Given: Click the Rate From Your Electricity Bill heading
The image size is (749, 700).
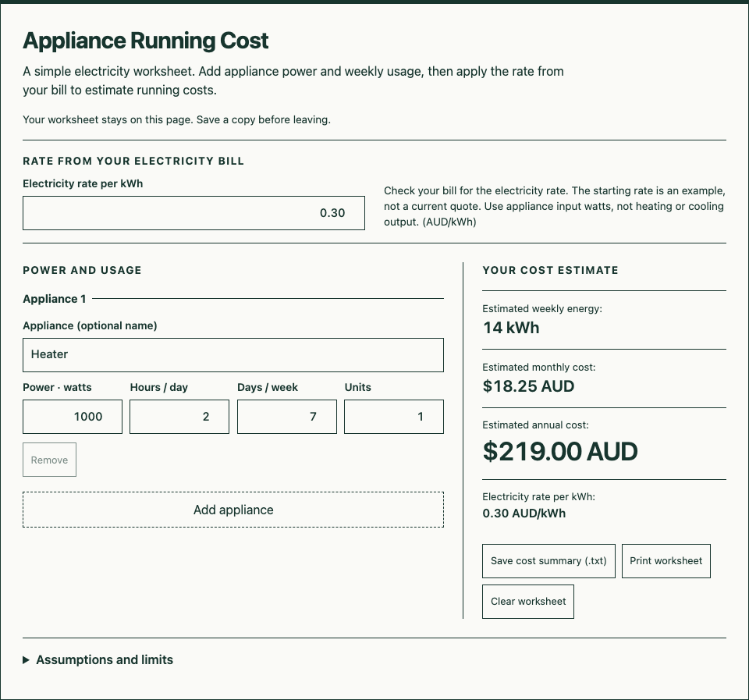Looking at the screenshot, I should coord(133,161).
